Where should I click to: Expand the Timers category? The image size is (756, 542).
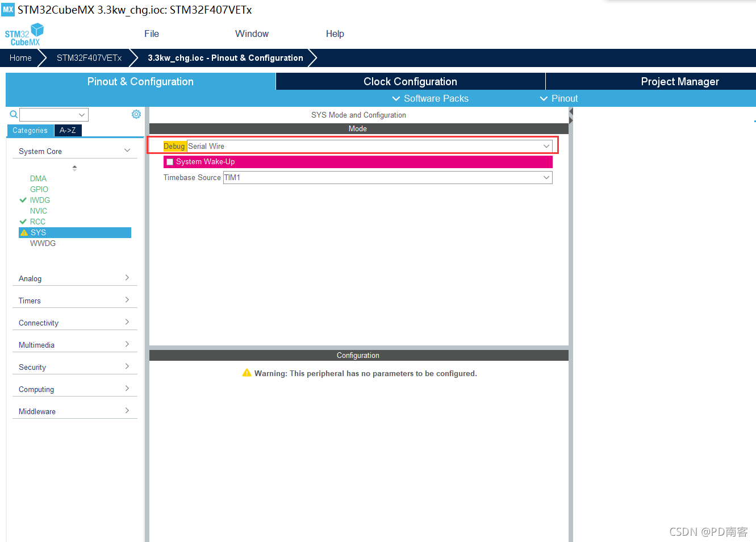point(74,301)
